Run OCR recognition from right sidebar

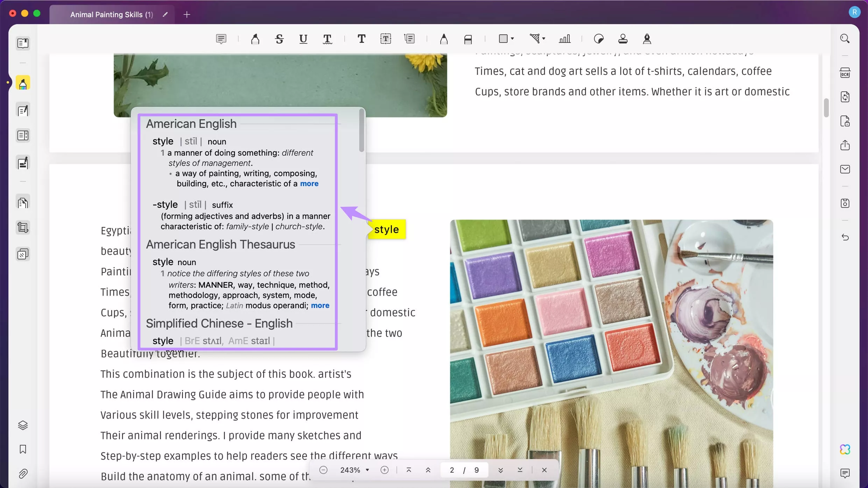tap(845, 73)
